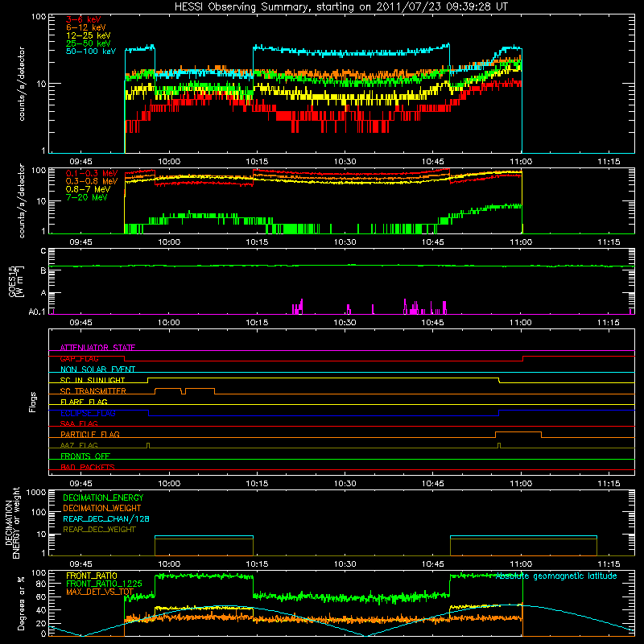Screen dimensions: 644x644
Task: Click the Absolute geomagnetic latitude label
Action: tap(556, 576)
